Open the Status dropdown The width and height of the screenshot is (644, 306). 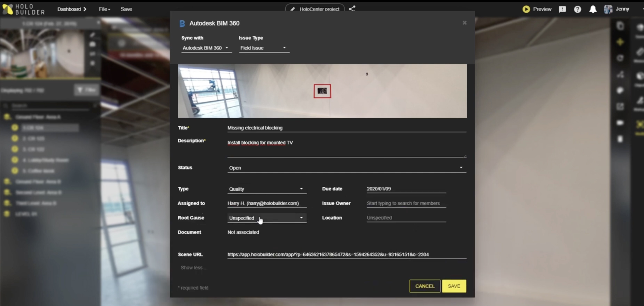coord(347,168)
